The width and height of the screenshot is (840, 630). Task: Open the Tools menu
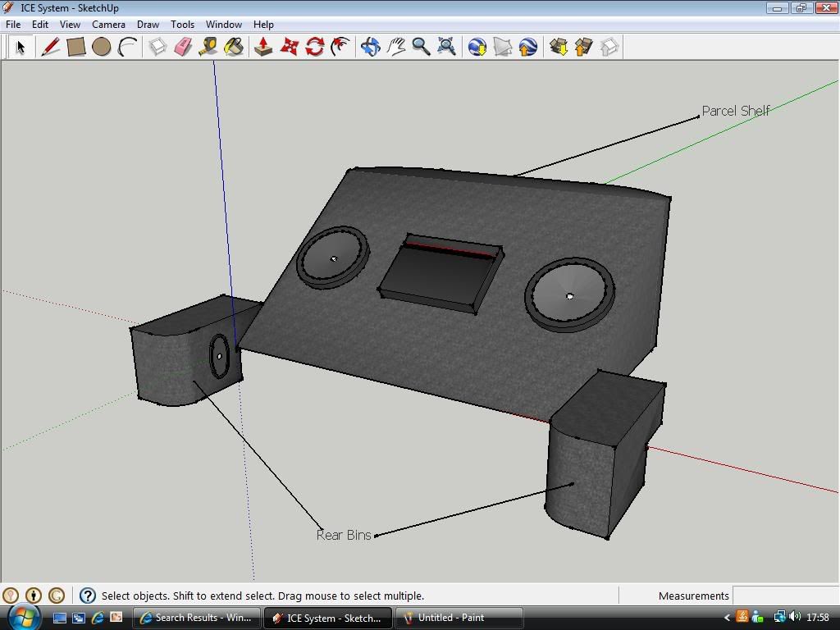[x=183, y=25]
